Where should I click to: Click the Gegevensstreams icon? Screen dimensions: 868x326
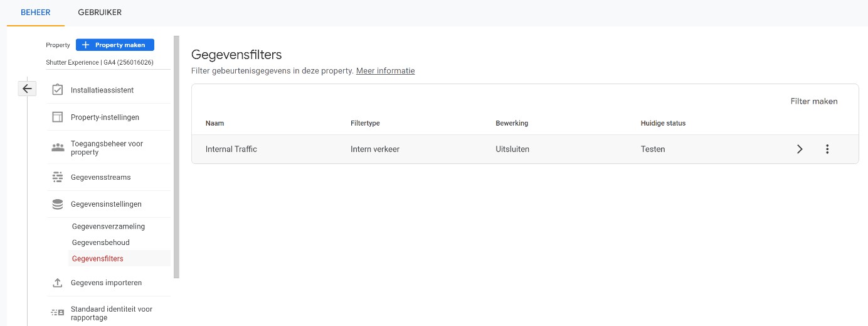(57, 177)
